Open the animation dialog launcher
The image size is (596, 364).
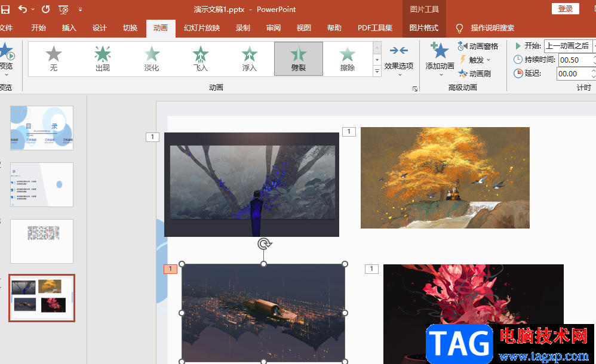pos(415,88)
